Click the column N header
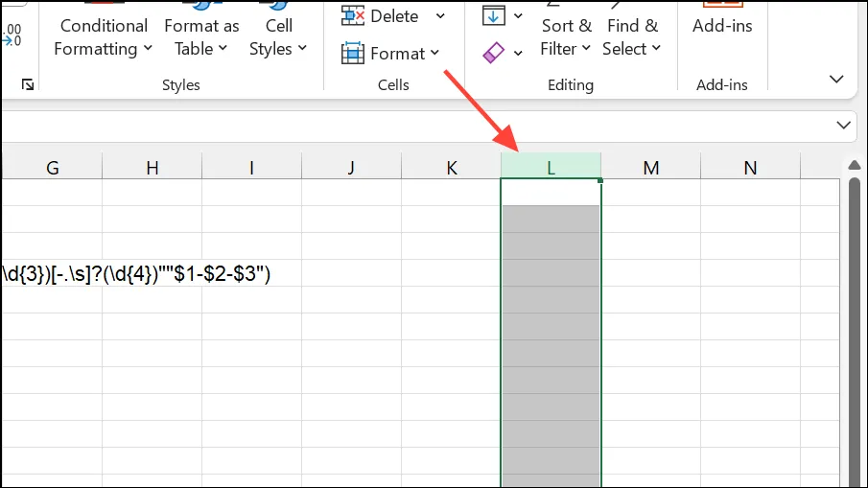 point(750,167)
